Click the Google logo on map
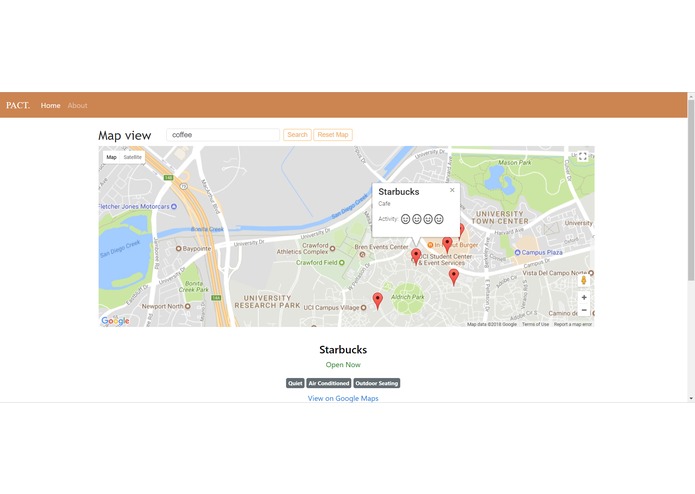 click(115, 321)
